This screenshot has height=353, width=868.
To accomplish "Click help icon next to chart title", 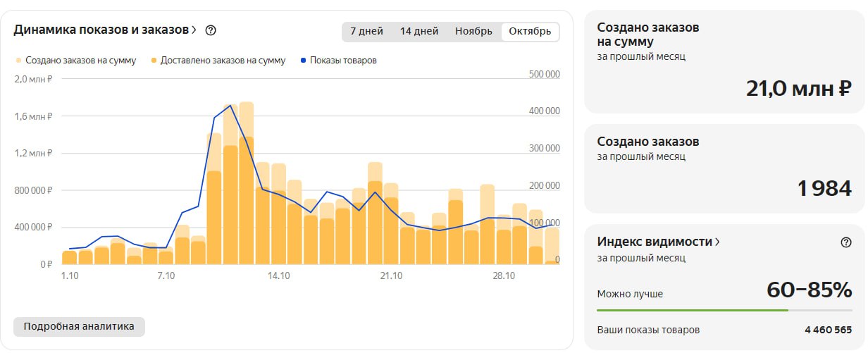I will 210,30.
